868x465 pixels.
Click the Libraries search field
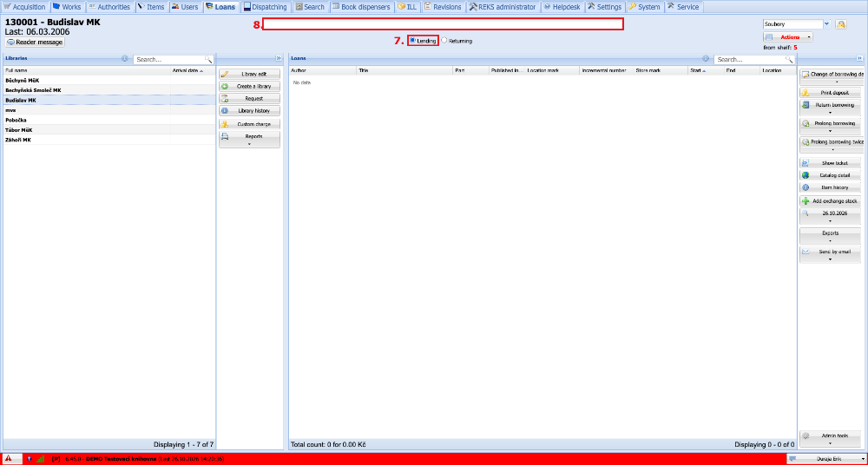click(169, 59)
